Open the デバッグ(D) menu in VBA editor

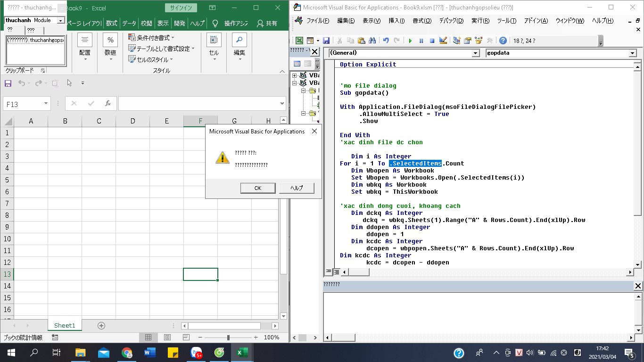[451, 21]
